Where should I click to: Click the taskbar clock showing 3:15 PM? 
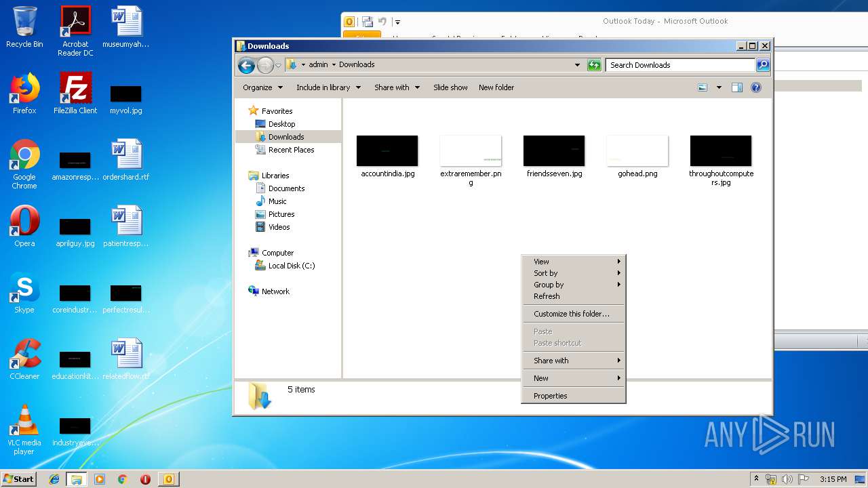point(833,479)
